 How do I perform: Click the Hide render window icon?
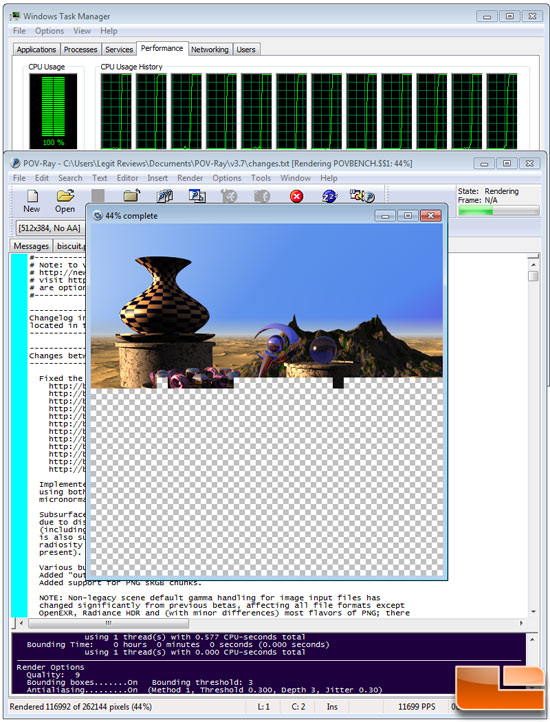197,197
